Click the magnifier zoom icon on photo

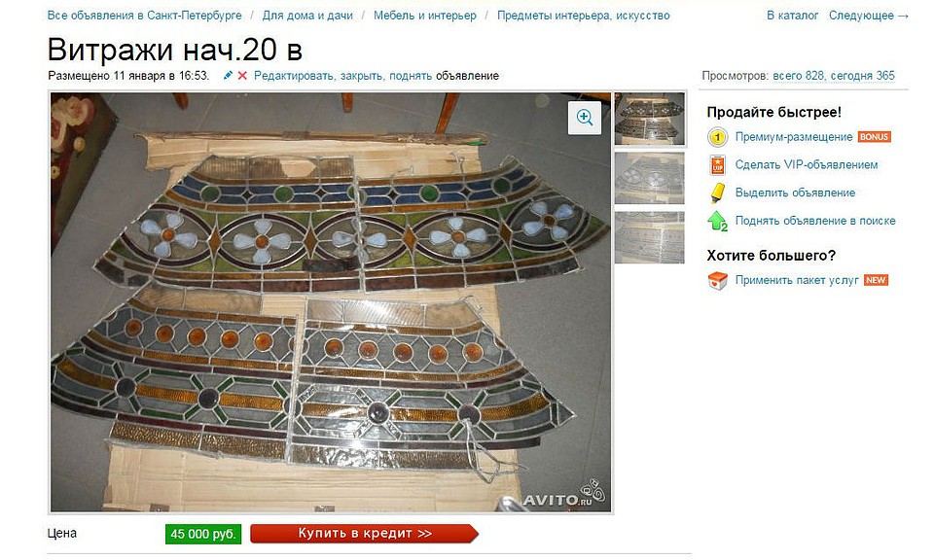pos(585,118)
